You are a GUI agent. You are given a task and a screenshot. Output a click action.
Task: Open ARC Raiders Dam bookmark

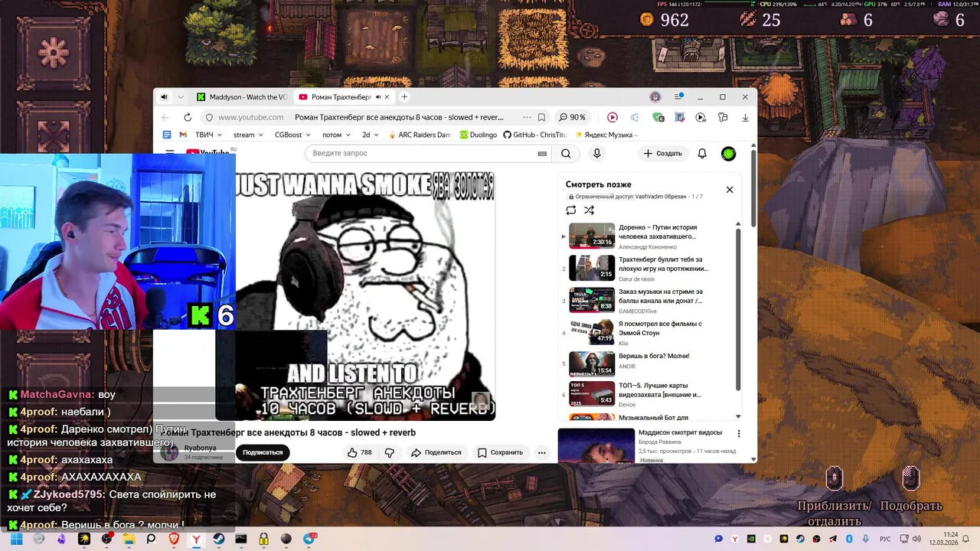tap(420, 135)
